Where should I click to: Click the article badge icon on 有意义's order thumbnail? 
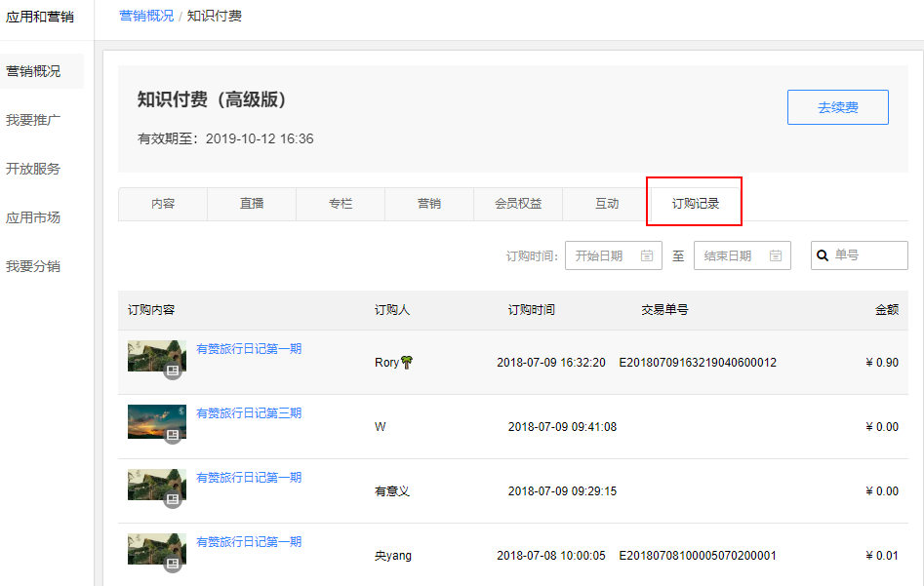172,499
